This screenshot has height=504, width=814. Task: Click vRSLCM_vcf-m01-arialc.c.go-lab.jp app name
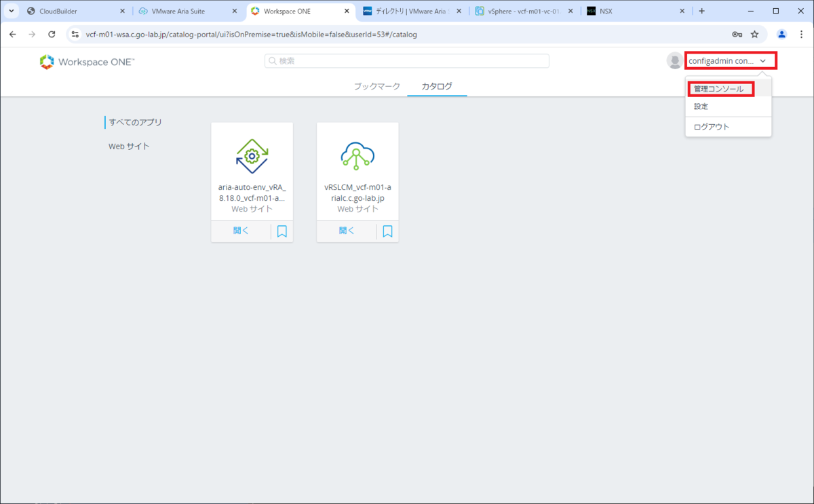(x=357, y=193)
